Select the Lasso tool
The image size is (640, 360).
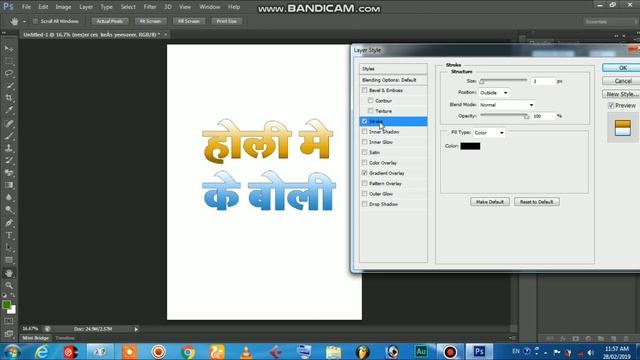[x=9, y=73]
